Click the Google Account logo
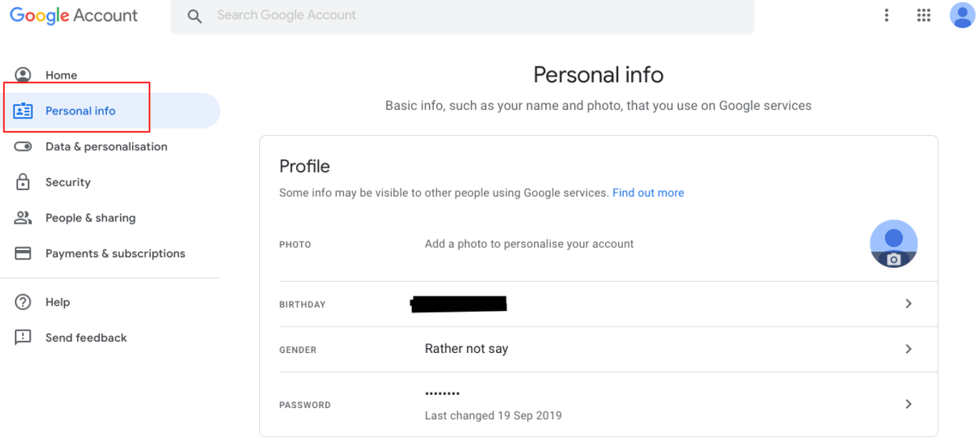 point(74,15)
